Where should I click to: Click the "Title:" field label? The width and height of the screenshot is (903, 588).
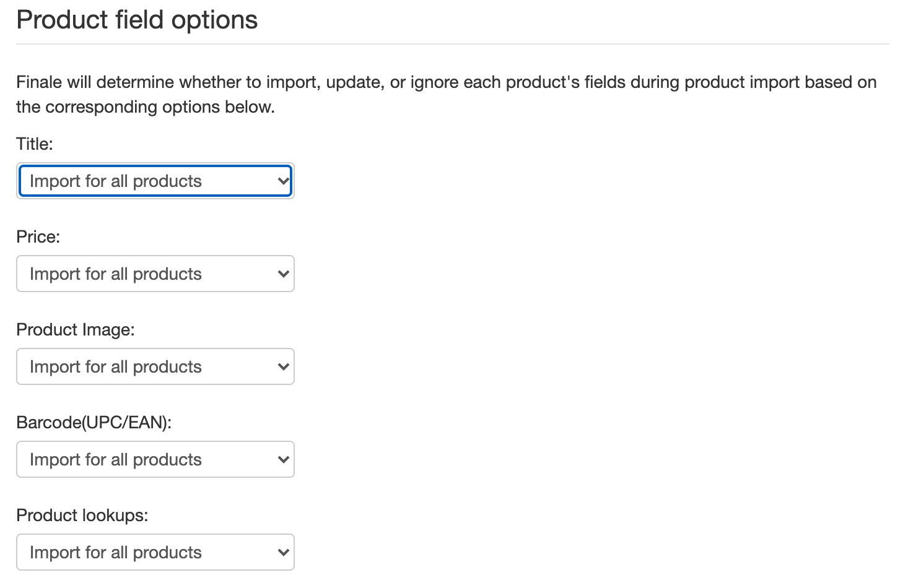click(35, 144)
